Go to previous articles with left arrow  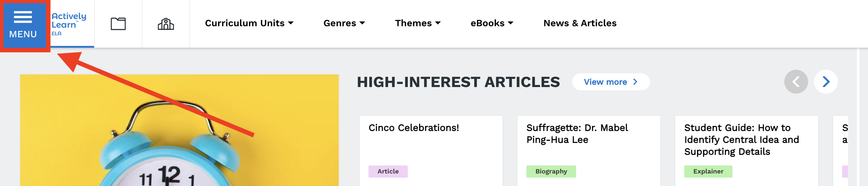[x=796, y=82]
